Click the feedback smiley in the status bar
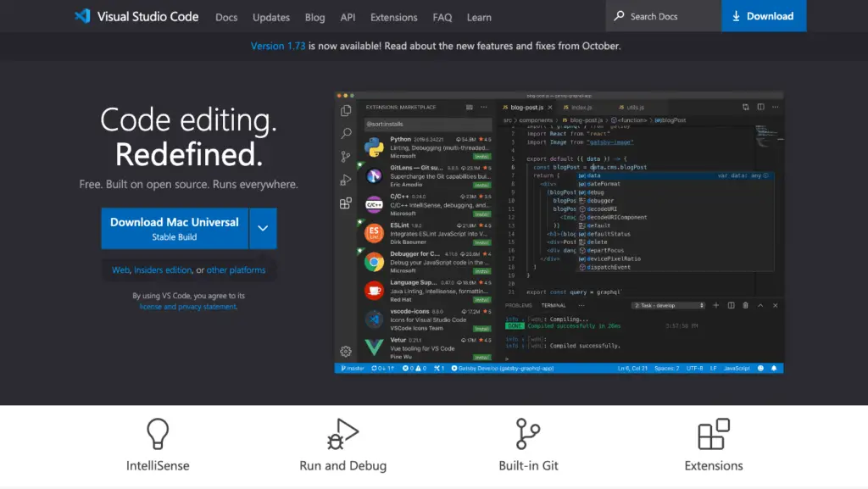This screenshot has height=489, width=868. (760, 369)
